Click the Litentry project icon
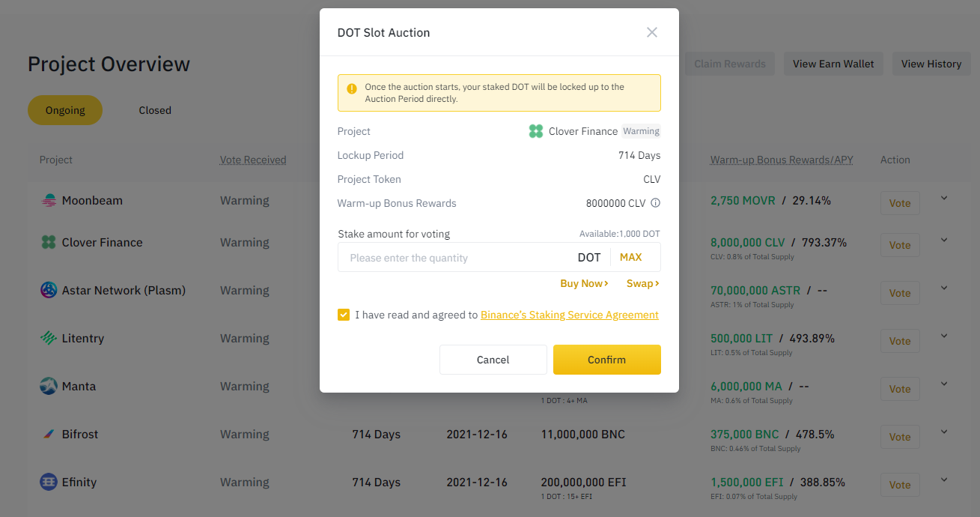This screenshot has height=517, width=980. [x=49, y=338]
